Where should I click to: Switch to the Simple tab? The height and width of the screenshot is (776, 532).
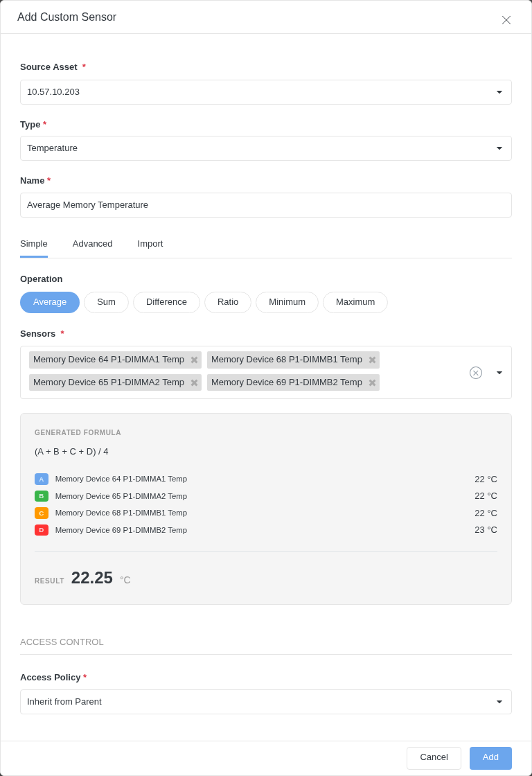(34, 244)
